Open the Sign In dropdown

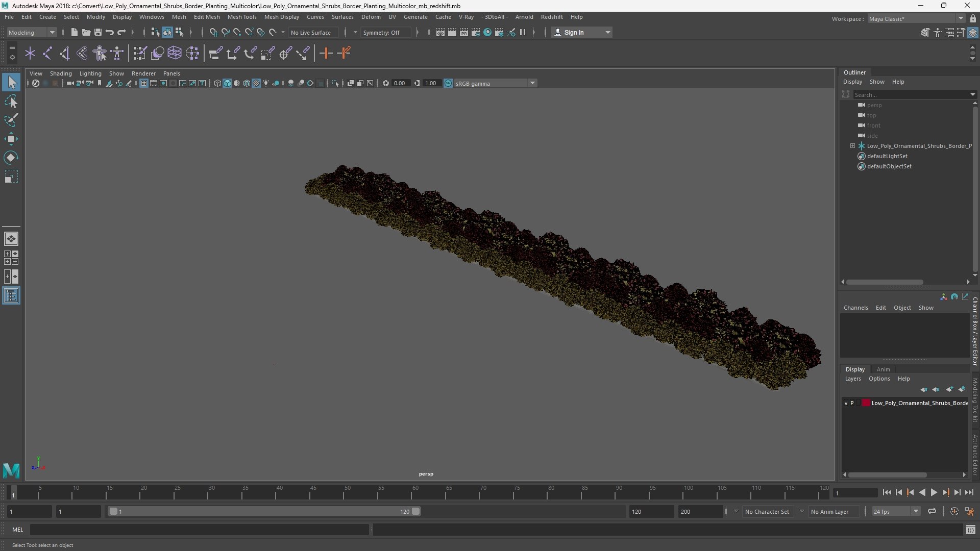(582, 32)
